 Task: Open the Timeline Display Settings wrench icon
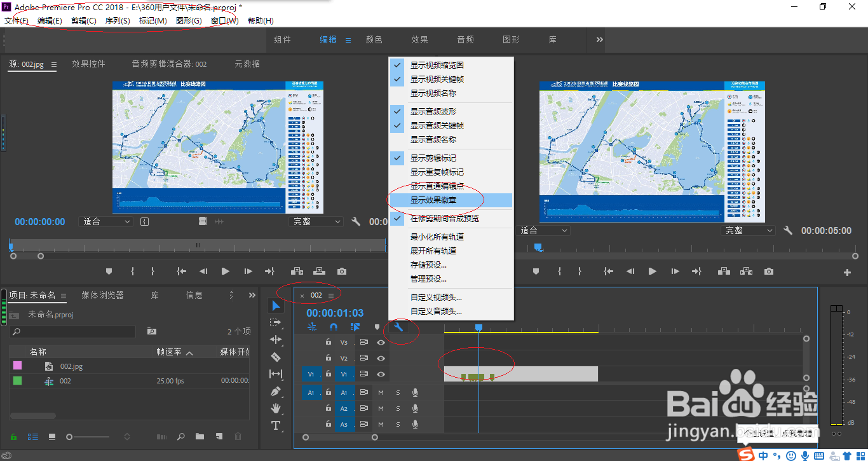click(398, 327)
